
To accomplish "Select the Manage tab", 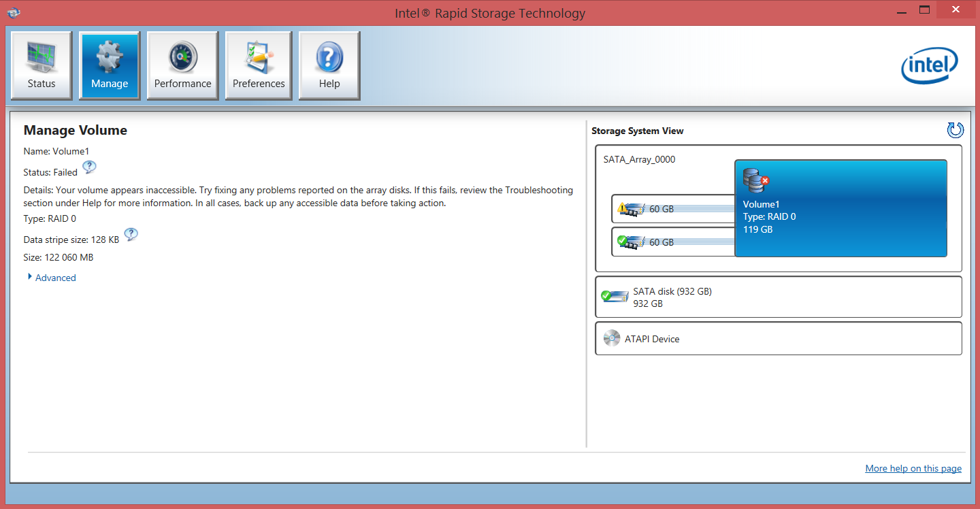I will [x=110, y=65].
